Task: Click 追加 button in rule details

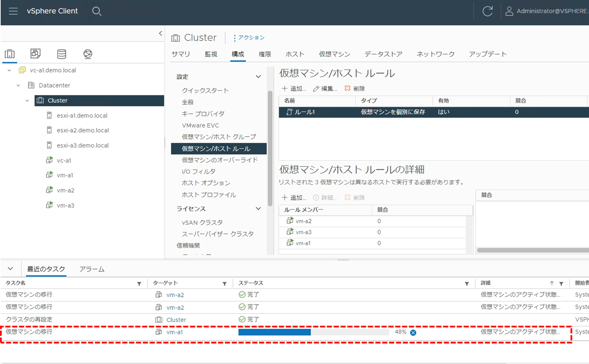Action: 294,197
